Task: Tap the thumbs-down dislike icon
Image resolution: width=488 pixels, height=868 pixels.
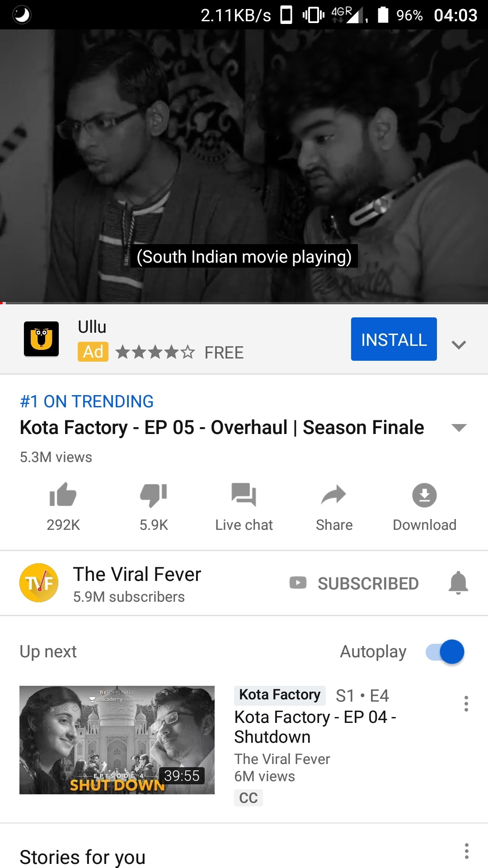Action: pyautogui.click(x=154, y=495)
